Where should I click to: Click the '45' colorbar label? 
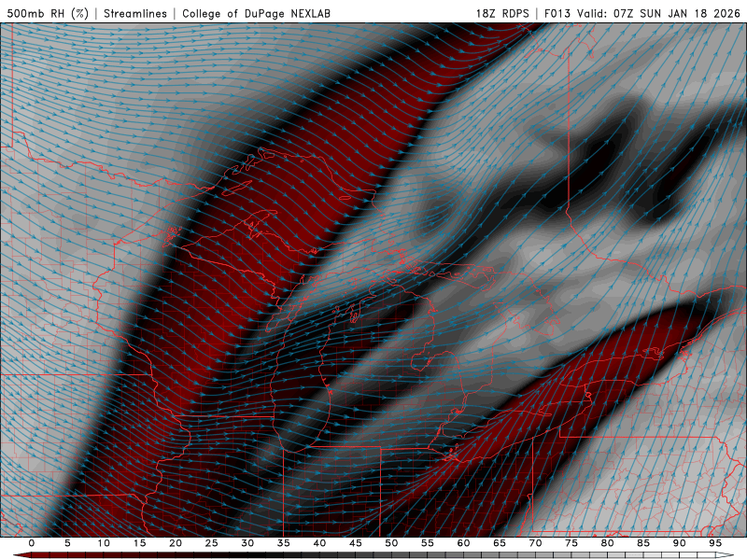pos(356,543)
